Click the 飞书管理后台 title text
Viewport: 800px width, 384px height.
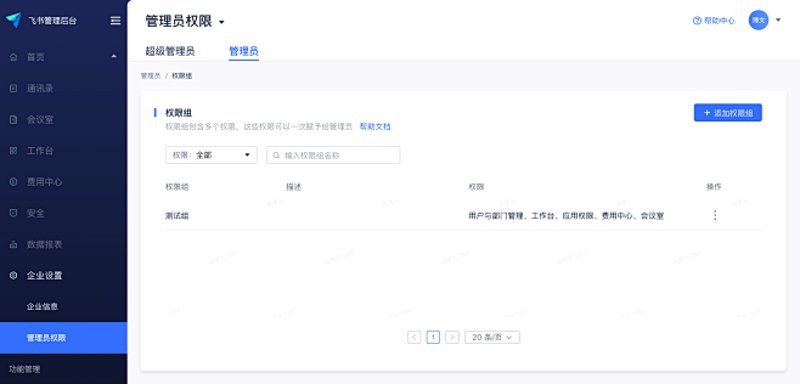[x=53, y=20]
